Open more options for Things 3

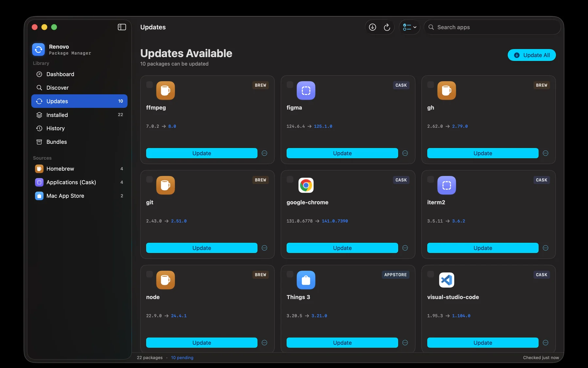tap(405, 342)
